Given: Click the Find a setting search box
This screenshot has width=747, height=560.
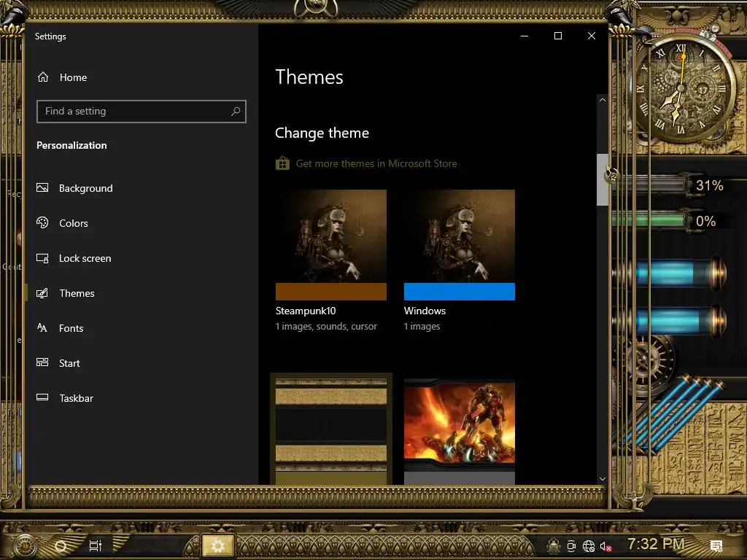Looking at the screenshot, I should click(x=141, y=112).
